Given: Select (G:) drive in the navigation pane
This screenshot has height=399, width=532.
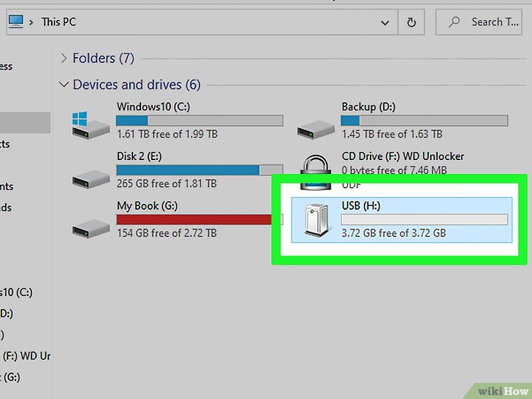Looking at the screenshot, I should tap(11, 377).
